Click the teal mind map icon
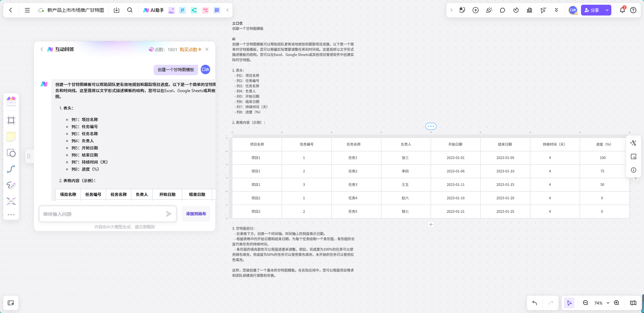 tap(194, 10)
